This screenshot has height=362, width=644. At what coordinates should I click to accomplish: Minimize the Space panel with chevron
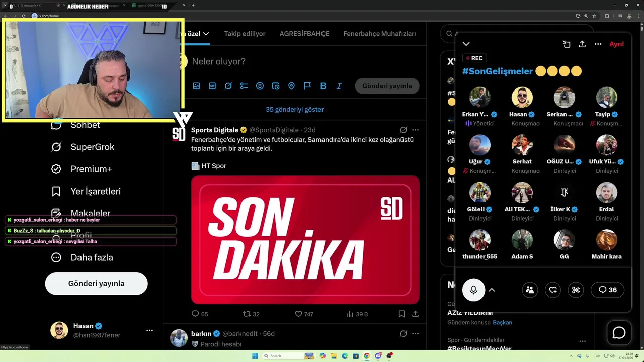(466, 44)
